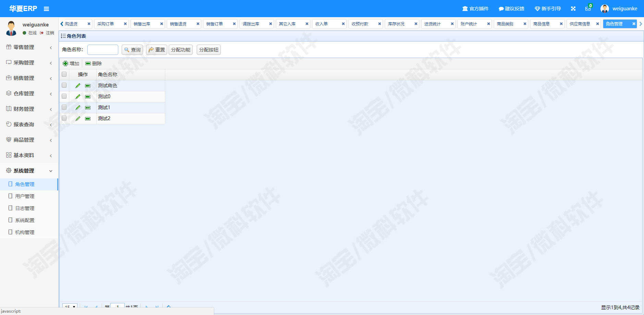
Task: Click the 分配按钮 button
Action: (x=209, y=50)
